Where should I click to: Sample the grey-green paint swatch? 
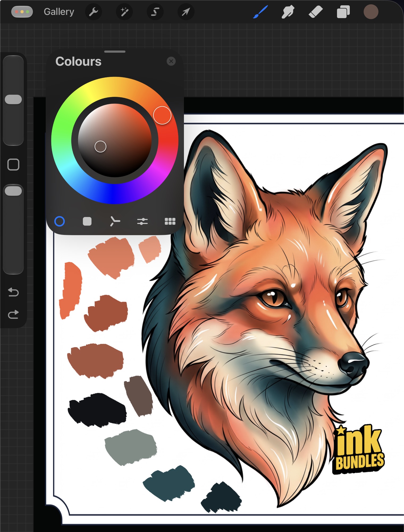click(131, 447)
